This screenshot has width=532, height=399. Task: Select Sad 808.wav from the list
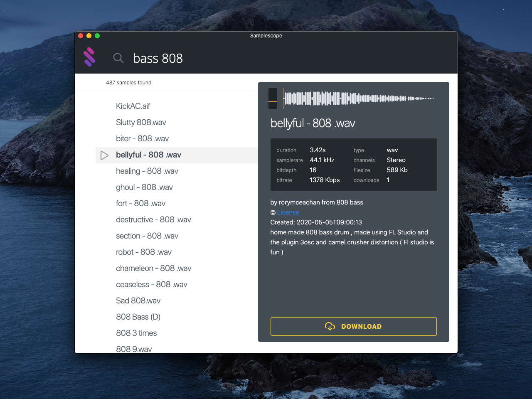138,300
